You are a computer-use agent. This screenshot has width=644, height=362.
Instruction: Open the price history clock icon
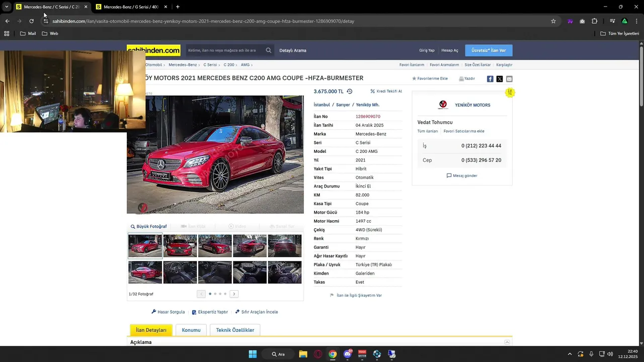pos(350,92)
